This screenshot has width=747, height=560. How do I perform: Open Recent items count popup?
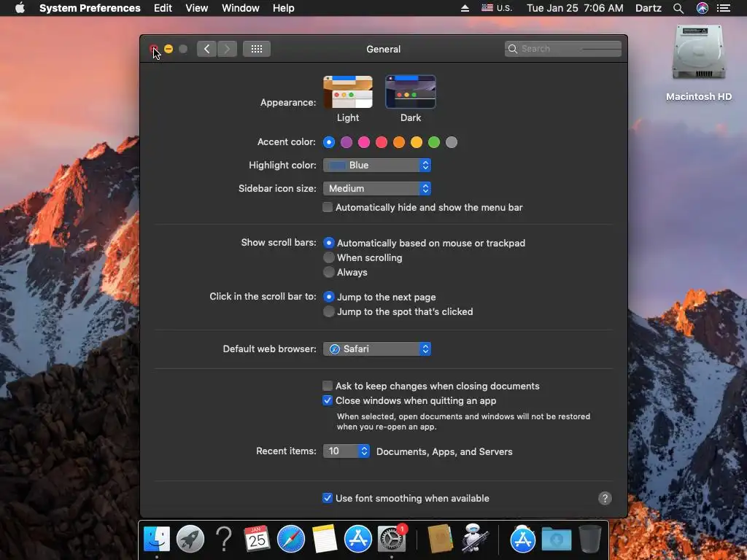tap(347, 451)
